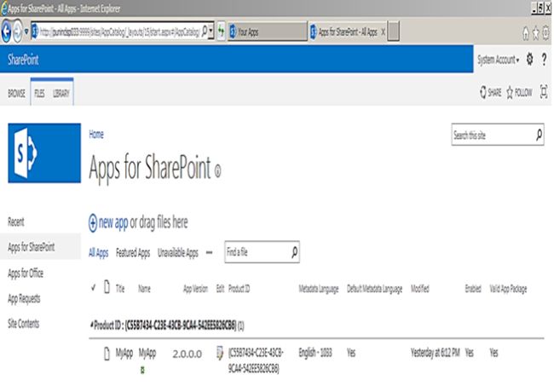
Task: Open Apps for Office in left navigation
Action: [x=26, y=273]
